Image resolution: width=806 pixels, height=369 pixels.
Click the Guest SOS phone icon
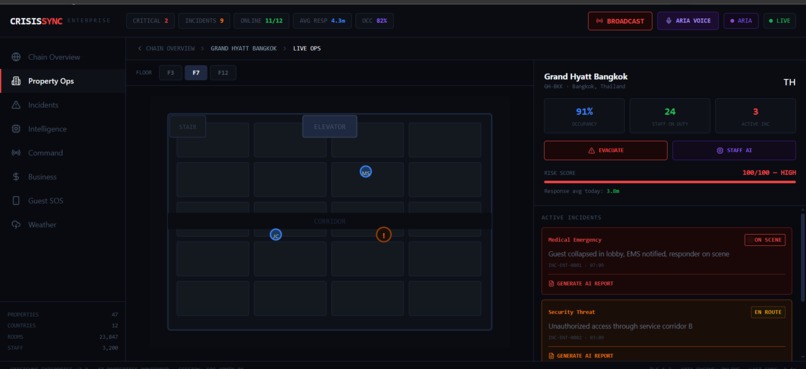[x=16, y=201]
